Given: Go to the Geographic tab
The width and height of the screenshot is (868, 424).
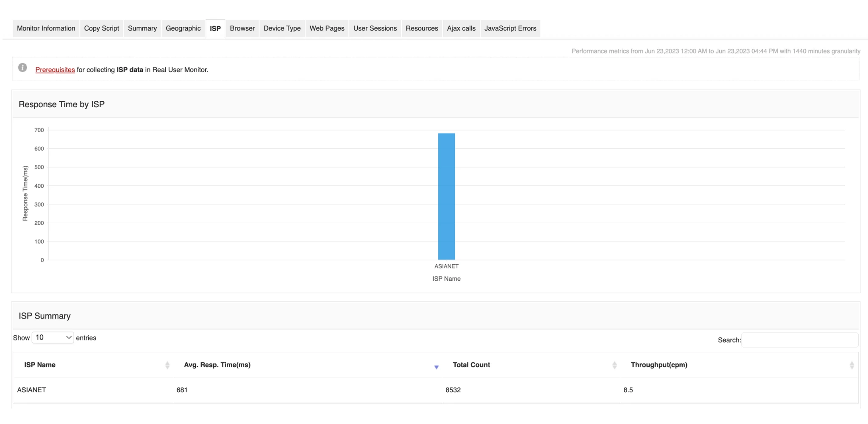Looking at the screenshot, I should (x=183, y=28).
